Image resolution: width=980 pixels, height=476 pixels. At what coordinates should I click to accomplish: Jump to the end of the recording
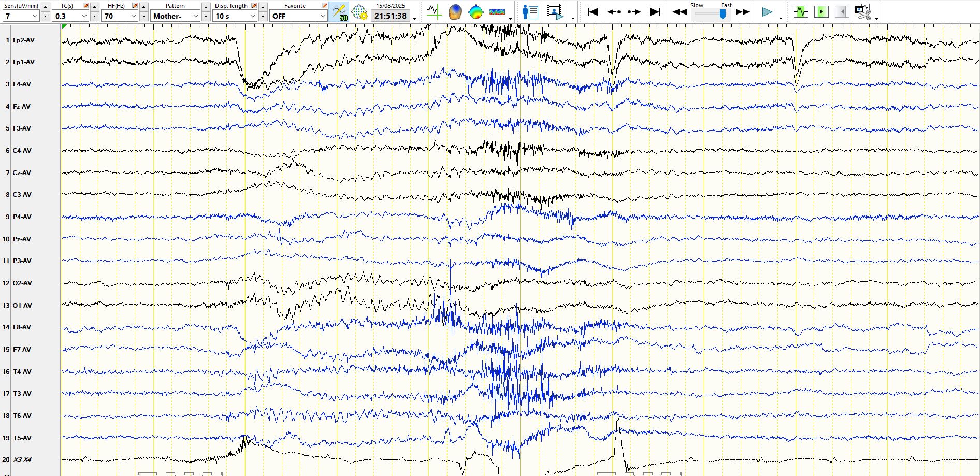[655, 11]
